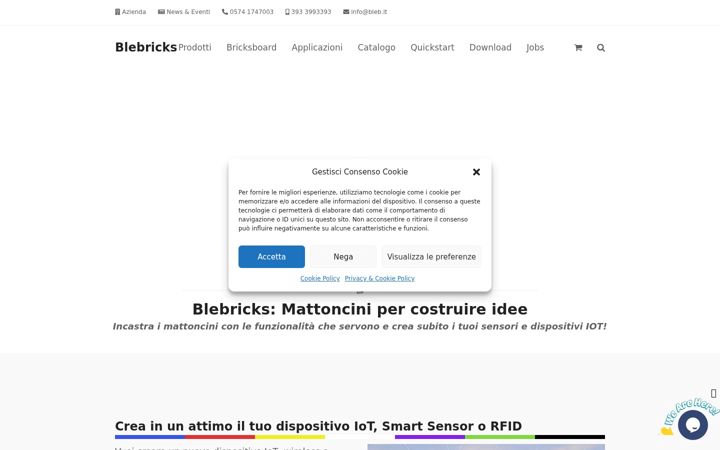Follow the Cookie Policy link
Image resolution: width=720 pixels, height=450 pixels.
tap(320, 278)
